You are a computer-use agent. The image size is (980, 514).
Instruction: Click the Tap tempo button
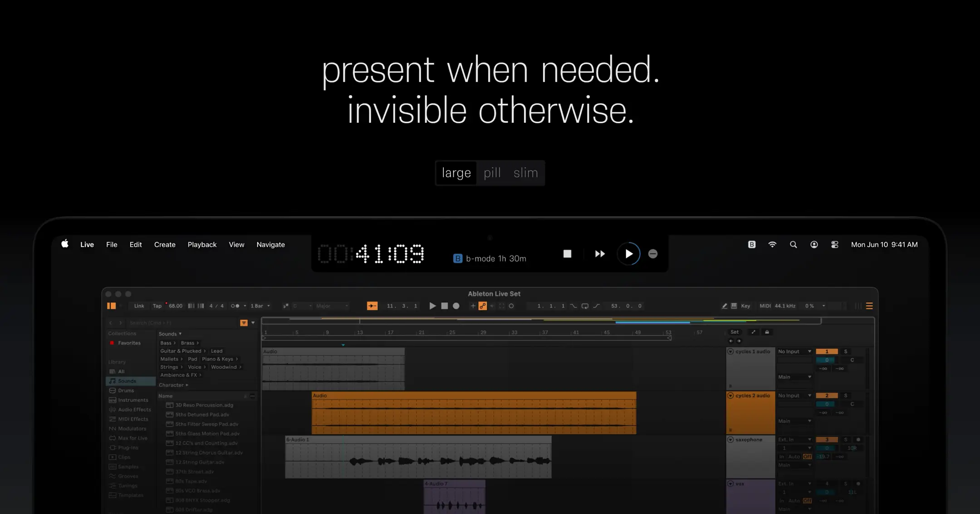(157, 306)
